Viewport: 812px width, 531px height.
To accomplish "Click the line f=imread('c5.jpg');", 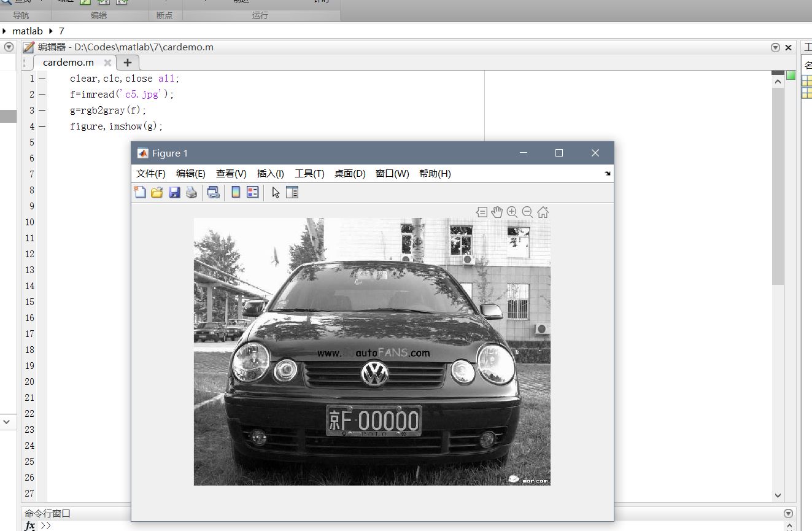I will pyautogui.click(x=122, y=95).
